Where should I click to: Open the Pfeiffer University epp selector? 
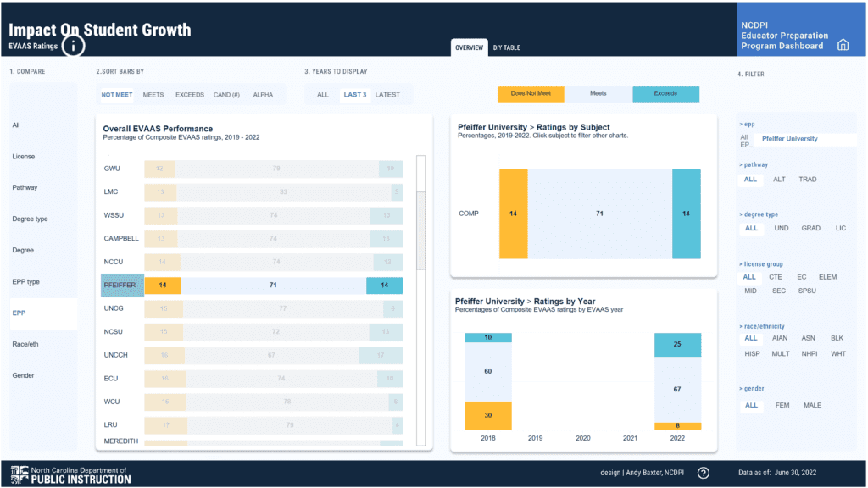click(x=805, y=139)
